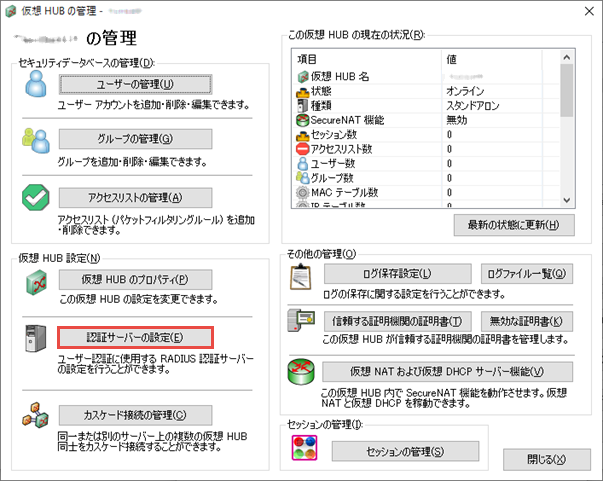The height and width of the screenshot is (481, 603).
Task: Open グループの管理 button
Action: pyautogui.click(x=136, y=139)
